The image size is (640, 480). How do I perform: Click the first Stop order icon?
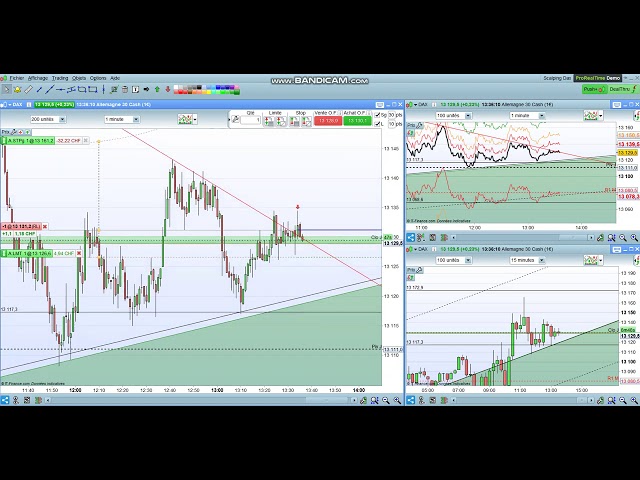[295, 121]
